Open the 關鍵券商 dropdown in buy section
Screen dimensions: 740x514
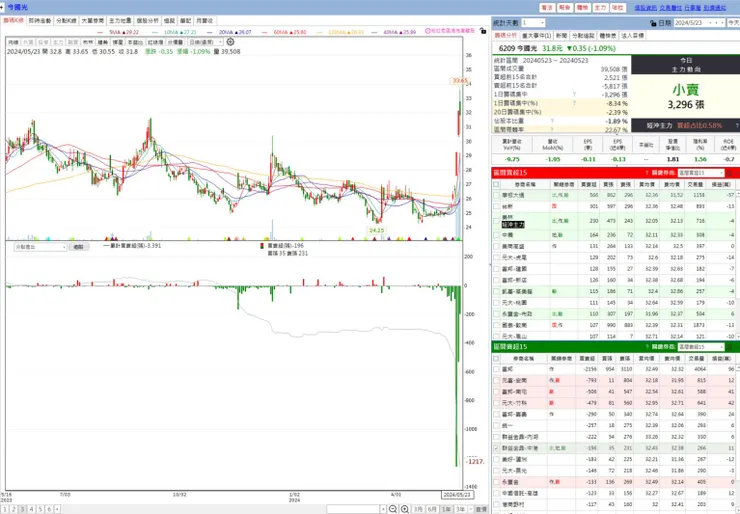click(700, 173)
